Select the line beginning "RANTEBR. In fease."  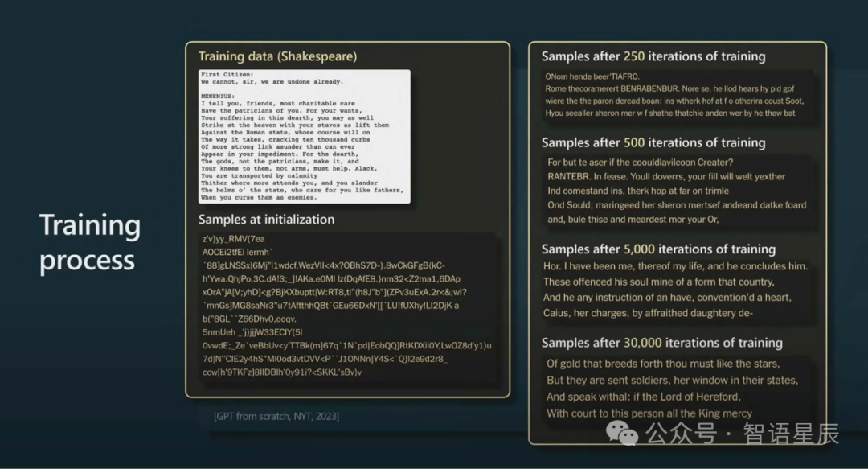click(x=666, y=177)
